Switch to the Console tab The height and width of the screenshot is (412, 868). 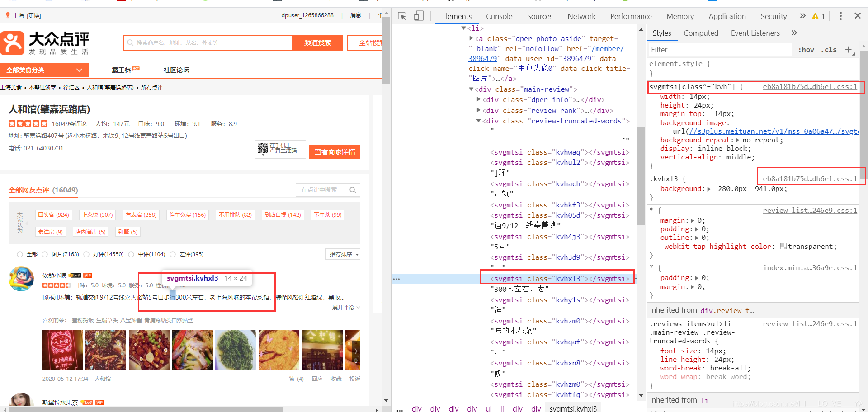tap(499, 16)
